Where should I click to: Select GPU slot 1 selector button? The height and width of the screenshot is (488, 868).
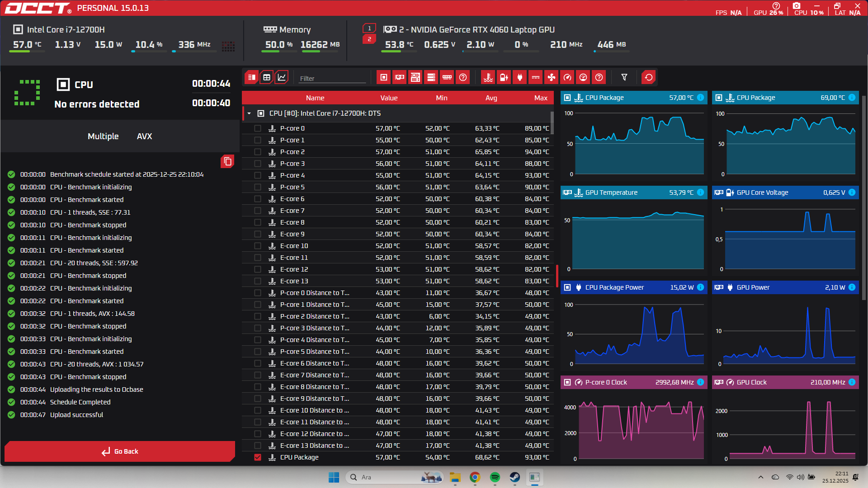click(x=369, y=28)
